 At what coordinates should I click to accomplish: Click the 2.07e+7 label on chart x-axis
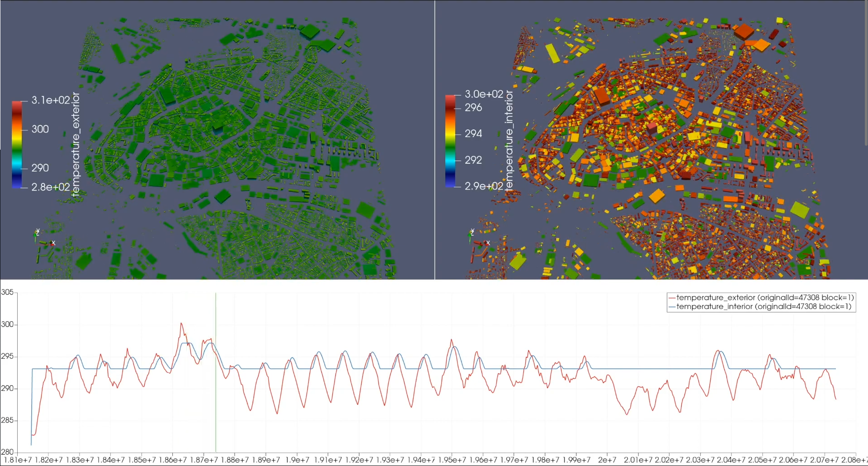coord(824,460)
